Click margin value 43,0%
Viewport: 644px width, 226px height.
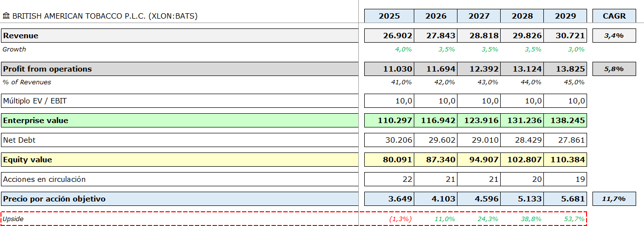488,82
